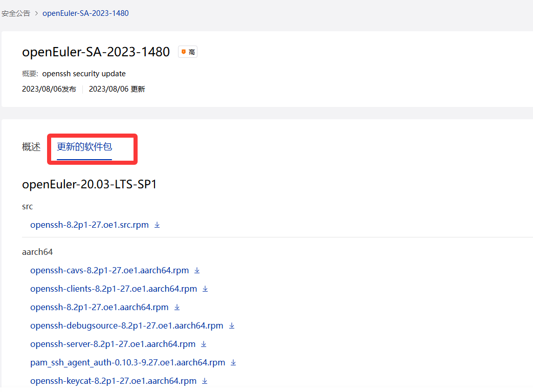Click download icon next to openssh-clients aarch64 rpm
Viewport: 533px width, 392px height.
[x=205, y=289]
